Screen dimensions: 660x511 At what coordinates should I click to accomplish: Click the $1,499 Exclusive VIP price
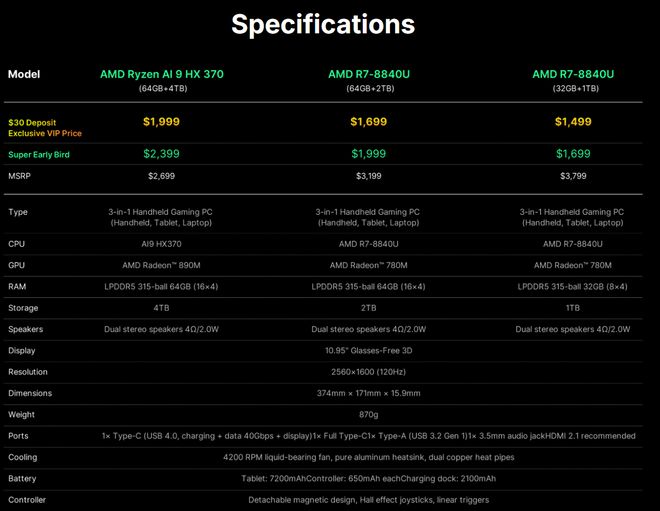click(x=573, y=122)
